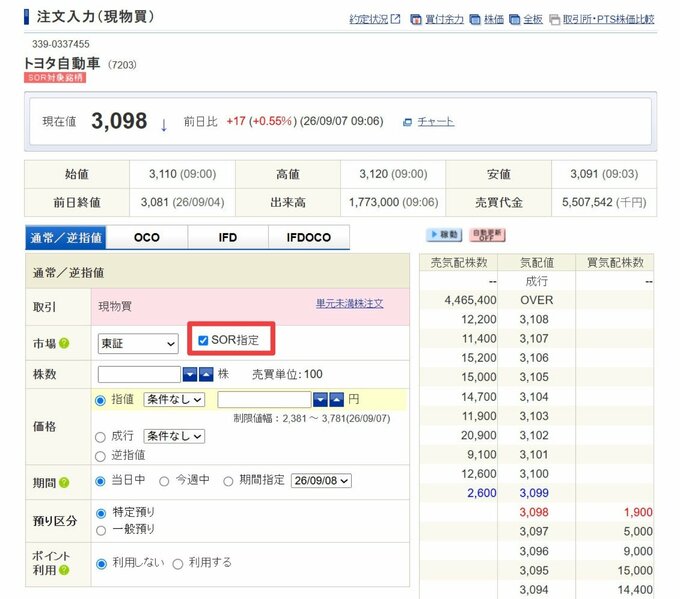Select the 特定預り radio button
Viewport: 680px width, 599px height.
pyautogui.click(x=101, y=514)
